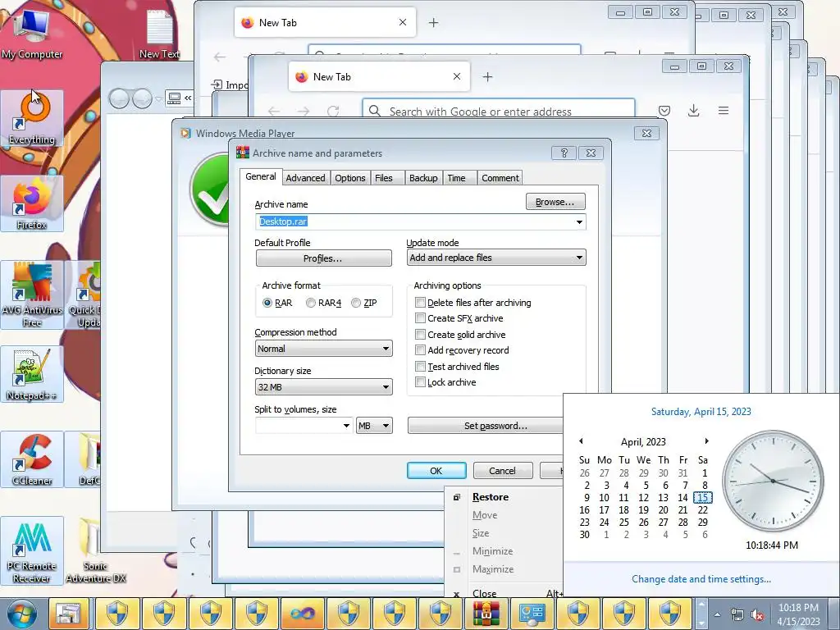Viewport: 840px width, 630px height.
Task: Click the front Firefox address search bar
Action: 499,111
